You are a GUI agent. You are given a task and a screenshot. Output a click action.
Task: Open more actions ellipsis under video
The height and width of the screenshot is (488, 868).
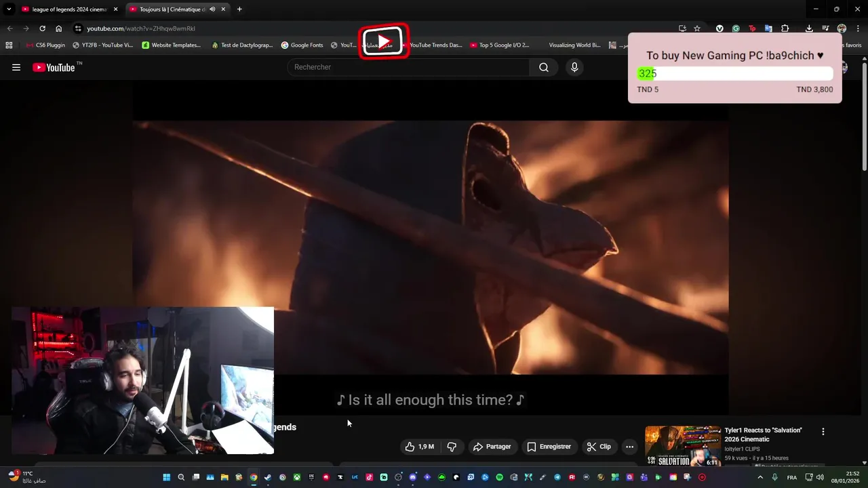click(629, 447)
